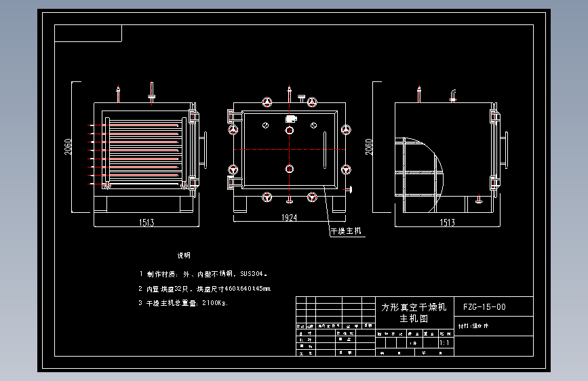The image size is (588, 381).
Task: Select note 2 with tray size 460X640X45mm
Action: (x=204, y=289)
